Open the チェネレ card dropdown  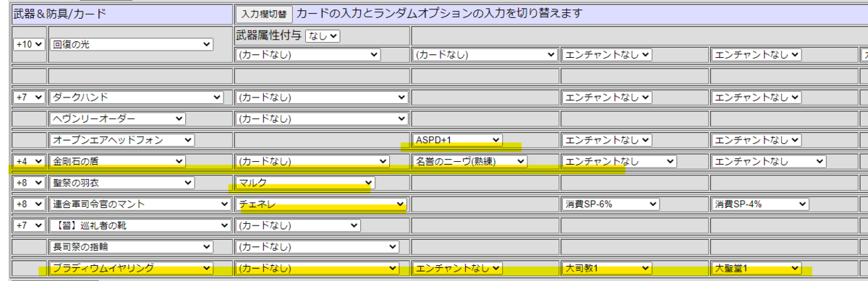click(x=321, y=204)
